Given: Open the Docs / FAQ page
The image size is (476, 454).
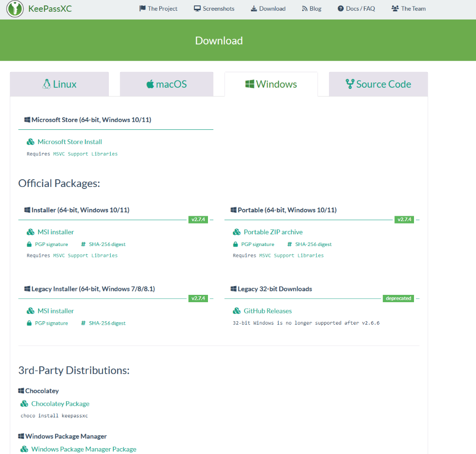Looking at the screenshot, I should tap(356, 9).
